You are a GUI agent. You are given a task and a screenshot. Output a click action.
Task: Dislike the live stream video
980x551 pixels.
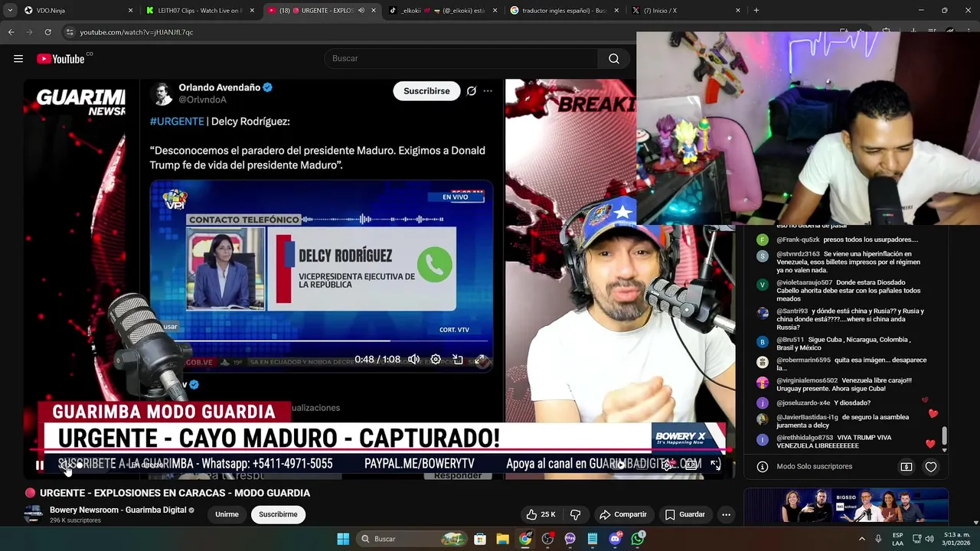click(576, 514)
